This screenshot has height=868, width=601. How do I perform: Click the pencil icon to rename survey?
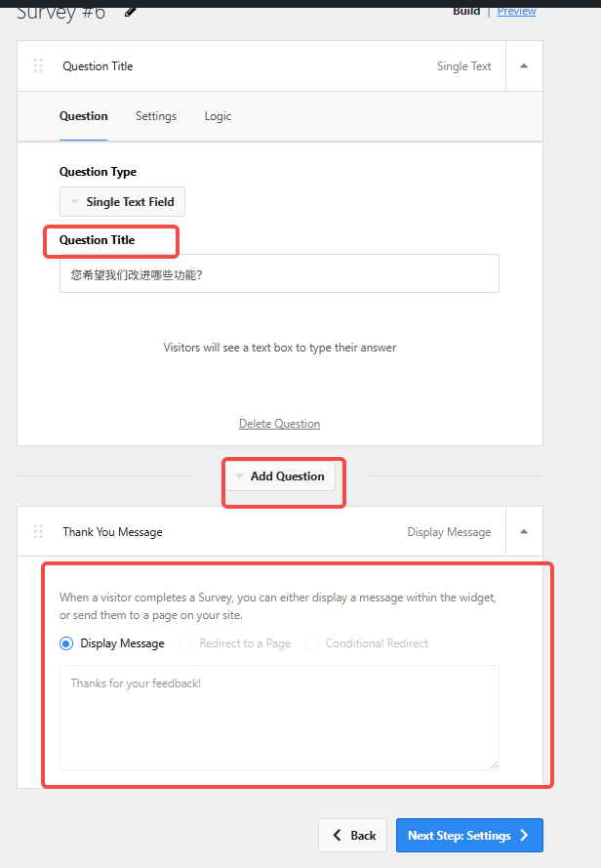click(131, 11)
